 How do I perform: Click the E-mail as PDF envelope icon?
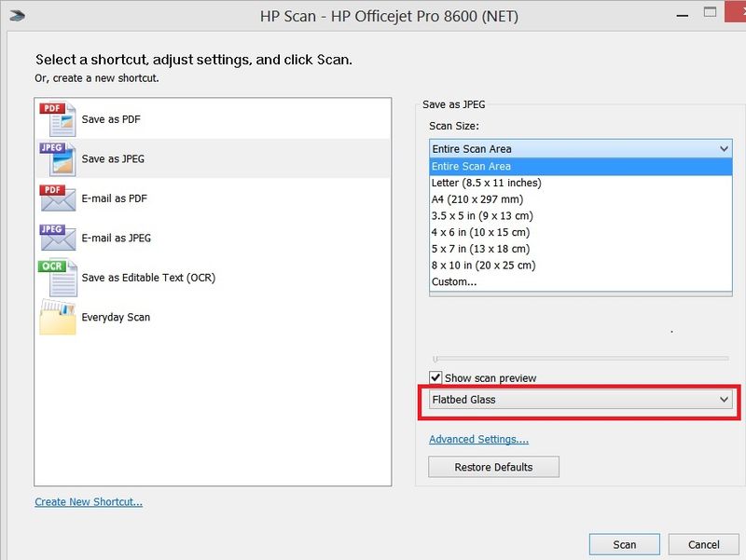pyautogui.click(x=58, y=198)
